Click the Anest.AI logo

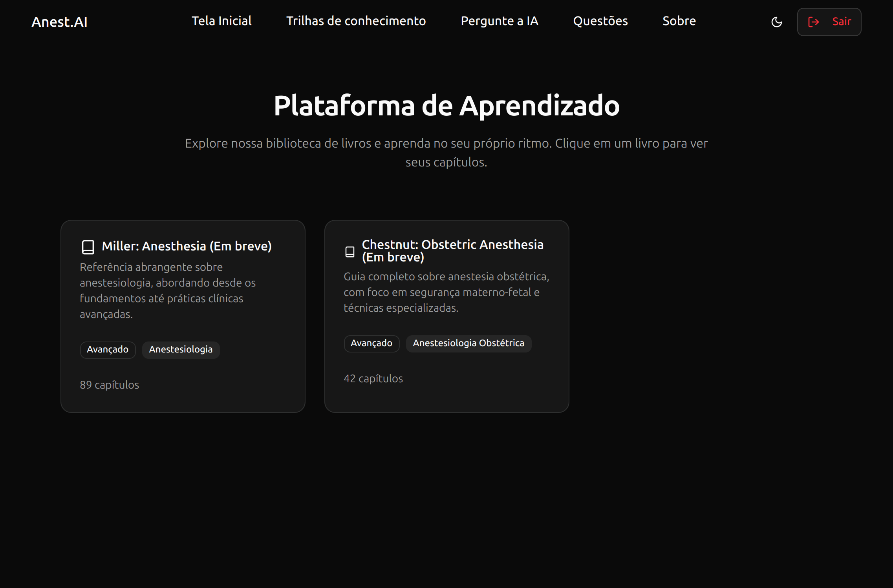click(59, 22)
